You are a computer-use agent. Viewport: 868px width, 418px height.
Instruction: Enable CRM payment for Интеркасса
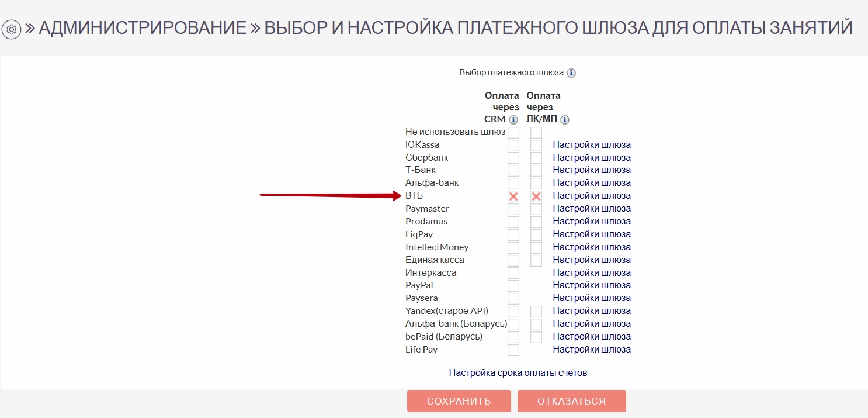coord(513,273)
